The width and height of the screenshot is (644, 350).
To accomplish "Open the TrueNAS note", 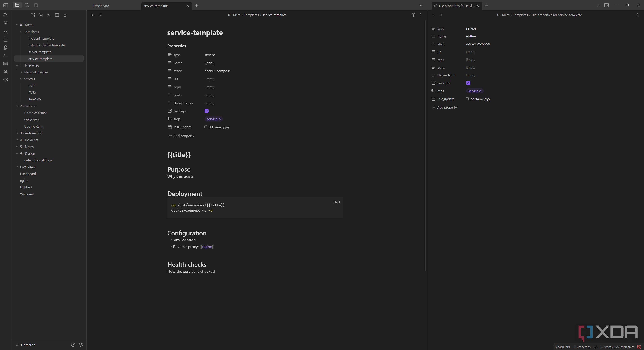I will [x=35, y=99].
